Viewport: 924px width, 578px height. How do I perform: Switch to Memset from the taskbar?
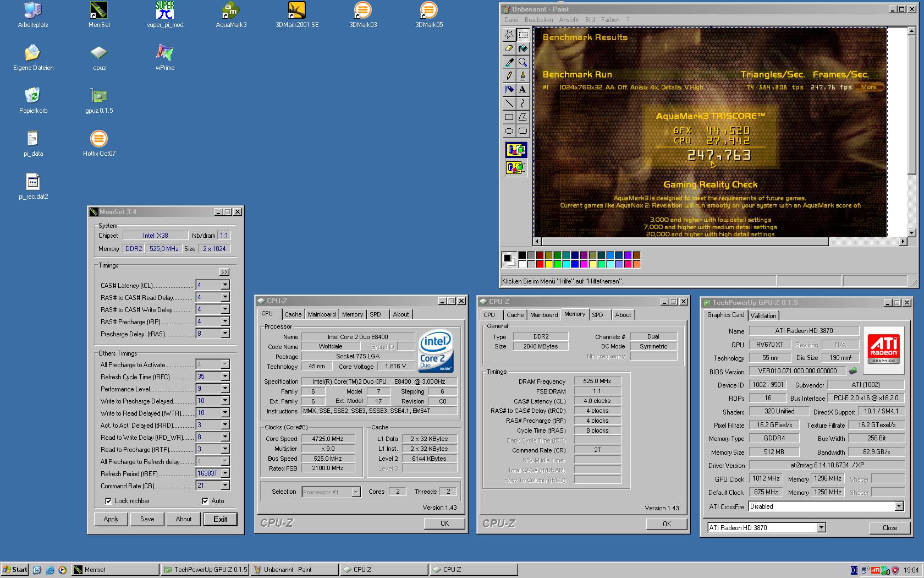(x=116, y=570)
